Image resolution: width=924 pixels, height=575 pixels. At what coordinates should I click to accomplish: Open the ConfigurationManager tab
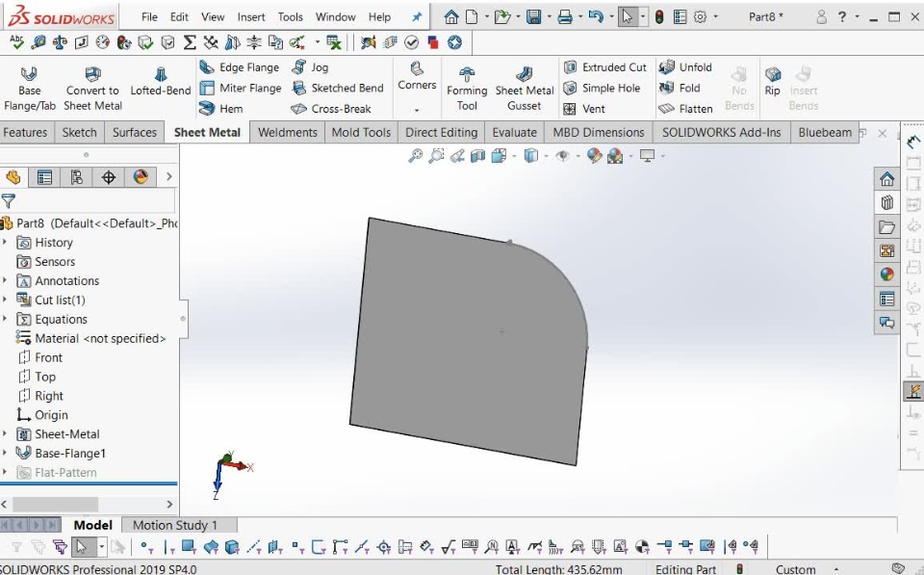click(77, 177)
